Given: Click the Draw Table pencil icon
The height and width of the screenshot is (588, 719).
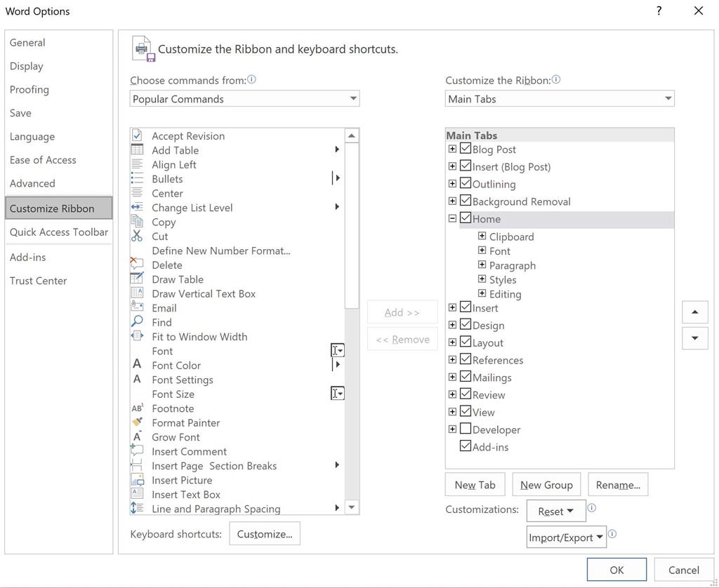Looking at the screenshot, I should [137, 279].
